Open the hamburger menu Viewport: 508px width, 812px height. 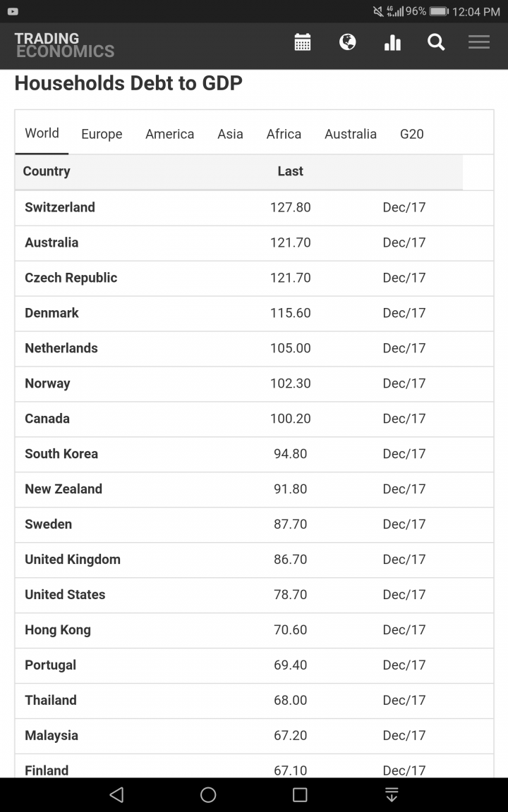(x=479, y=42)
